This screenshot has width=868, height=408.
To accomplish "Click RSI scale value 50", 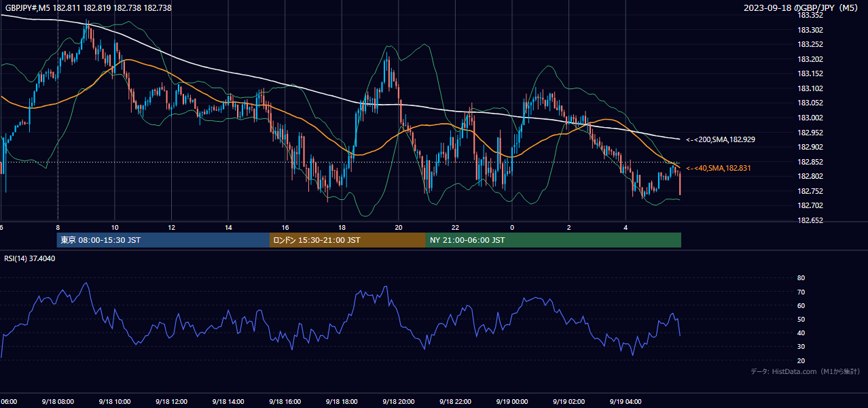I will (x=801, y=319).
